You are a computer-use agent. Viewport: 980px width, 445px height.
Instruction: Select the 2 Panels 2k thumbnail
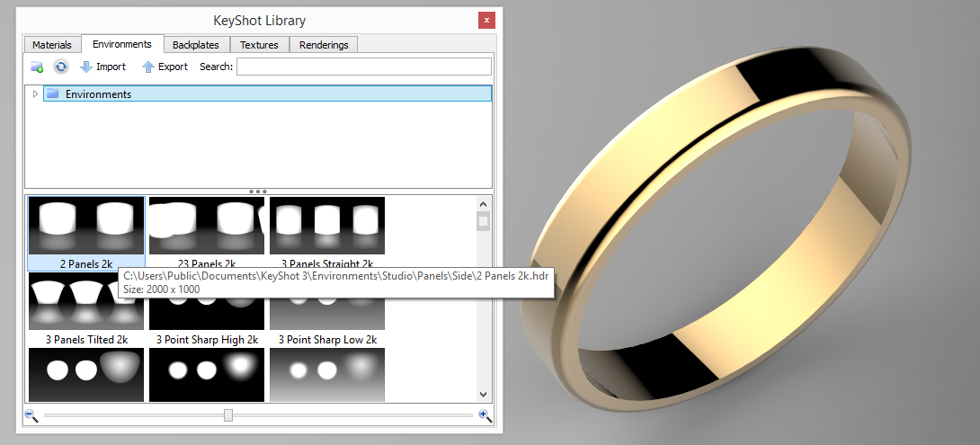pyautogui.click(x=86, y=226)
